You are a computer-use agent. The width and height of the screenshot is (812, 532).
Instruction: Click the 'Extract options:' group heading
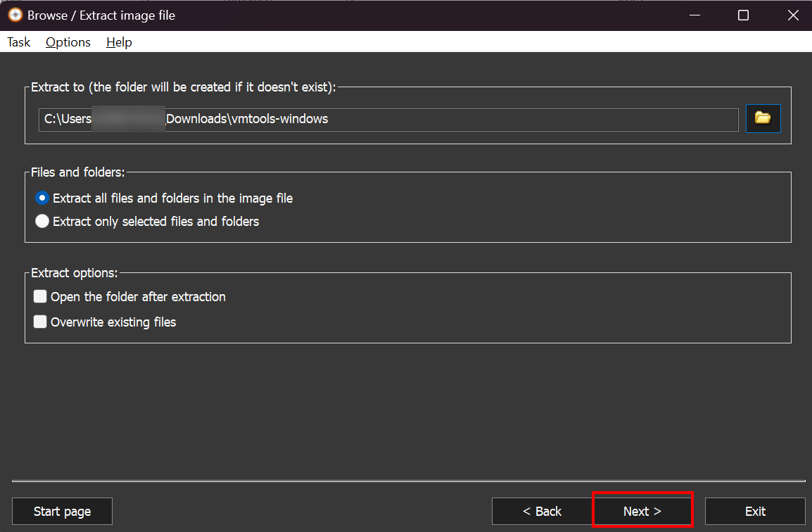[x=75, y=273]
